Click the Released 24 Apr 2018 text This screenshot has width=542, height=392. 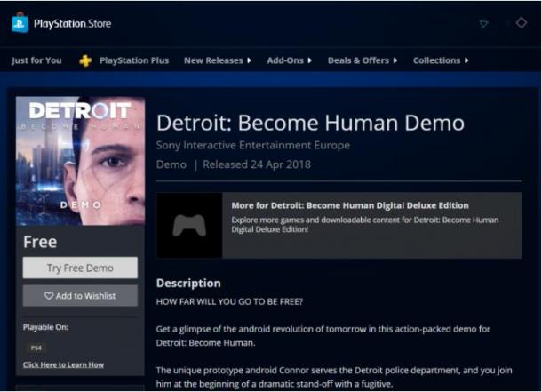click(x=257, y=164)
